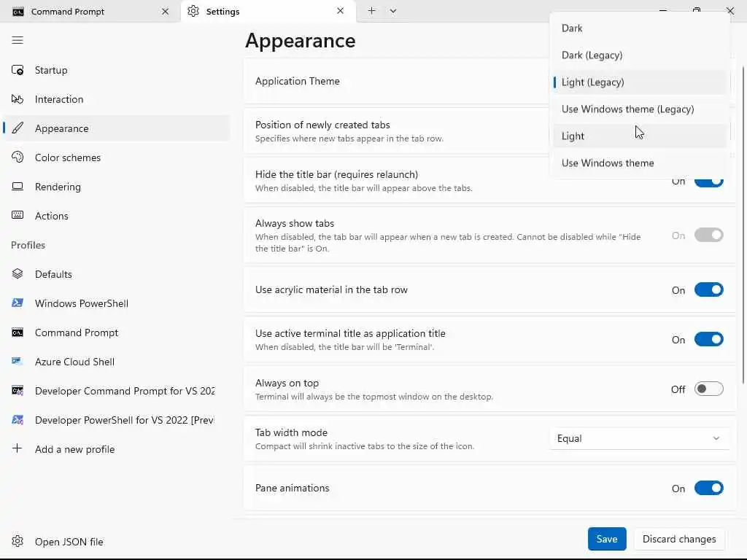
Task: Select Dark theme option
Action: [x=639, y=28]
